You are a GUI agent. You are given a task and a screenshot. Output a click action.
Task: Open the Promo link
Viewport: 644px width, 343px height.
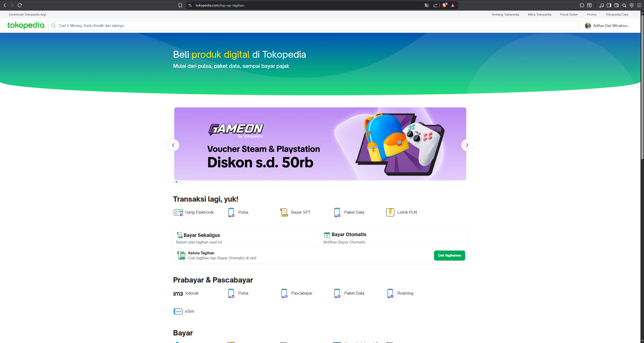(592, 15)
